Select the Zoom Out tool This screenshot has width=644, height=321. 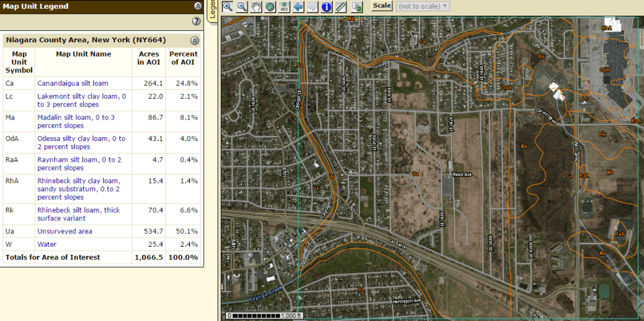pyautogui.click(x=242, y=6)
